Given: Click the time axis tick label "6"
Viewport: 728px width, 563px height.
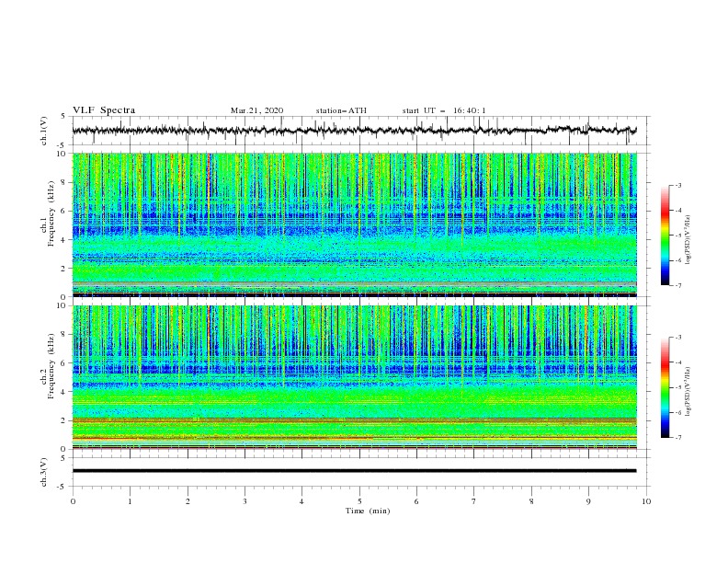Looking at the screenshot, I should click(x=416, y=501).
